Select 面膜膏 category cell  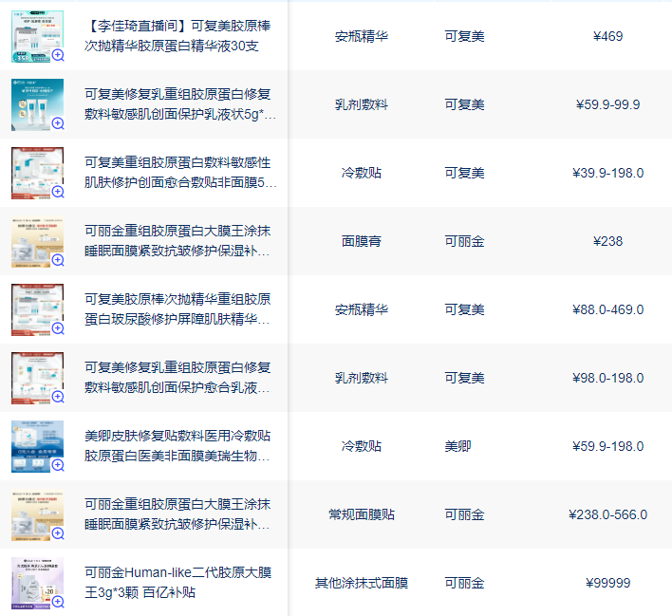pos(362,241)
